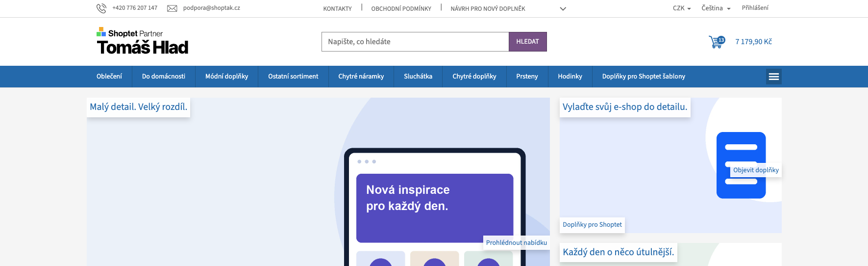
Task: Expand the top menu chevron arrow
Action: (563, 9)
